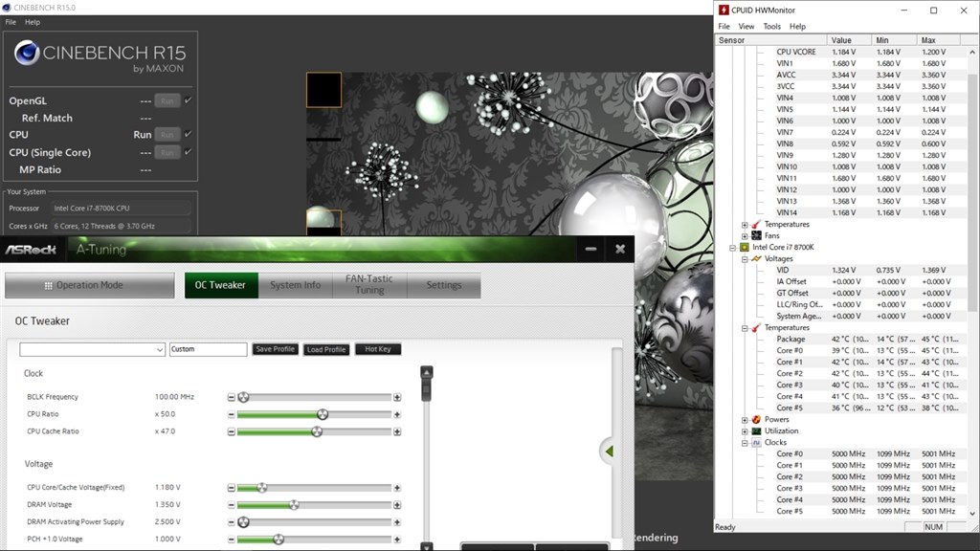
Task: Expand the upper Temperatures node in HWMonitor
Action: point(745,225)
